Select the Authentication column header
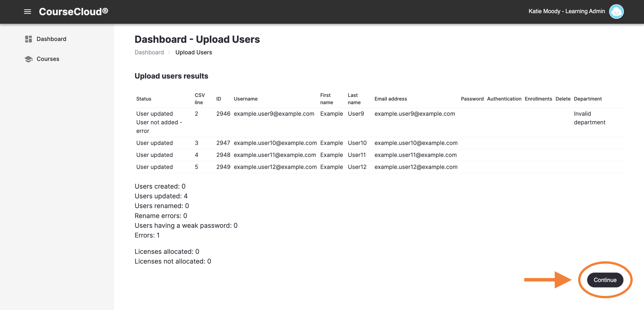This screenshot has height=310, width=644. point(504,99)
